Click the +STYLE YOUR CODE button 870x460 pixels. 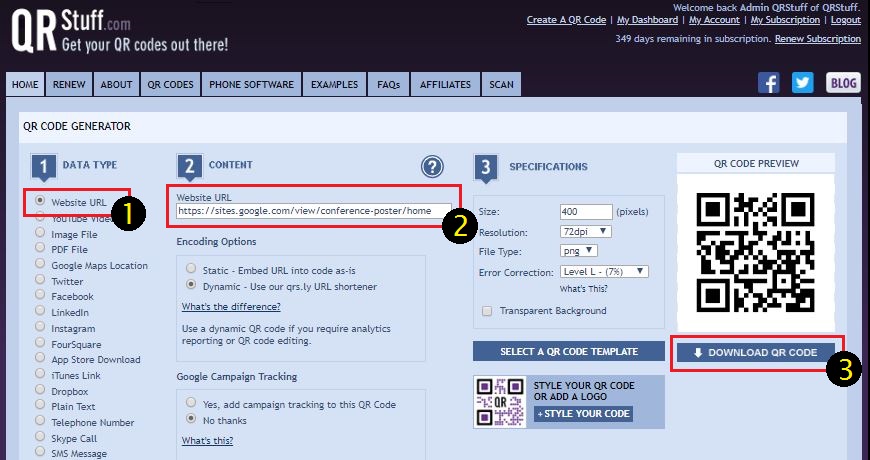click(583, 413)
